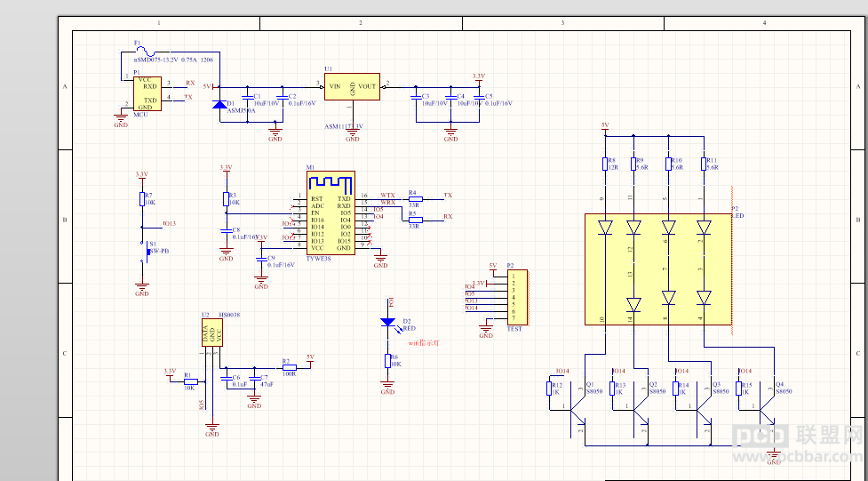Image resolution: width=868 pixels, height=481 pixels.
Task: Click the yellow LED array block
Action: (658, 269)
